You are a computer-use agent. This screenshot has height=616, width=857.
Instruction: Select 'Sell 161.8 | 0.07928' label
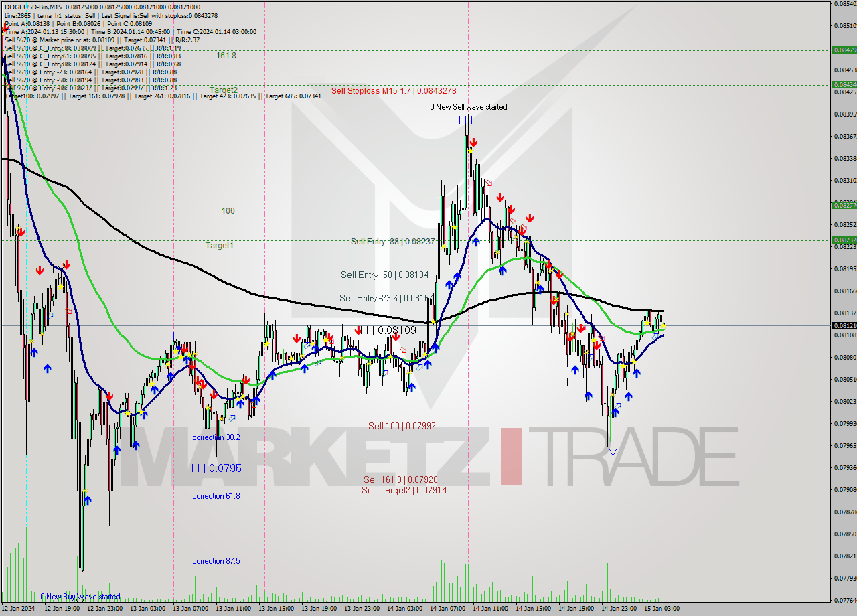(400, 480)
